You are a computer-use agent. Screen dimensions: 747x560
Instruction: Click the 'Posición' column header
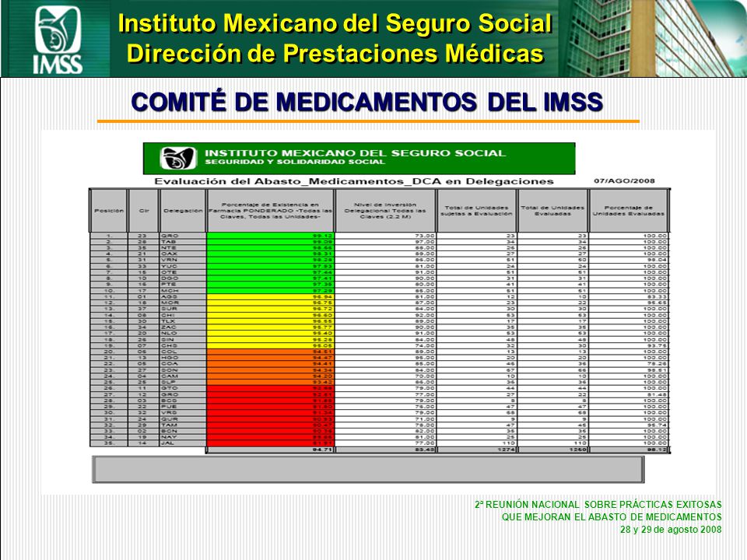click(x=109, y=211)
